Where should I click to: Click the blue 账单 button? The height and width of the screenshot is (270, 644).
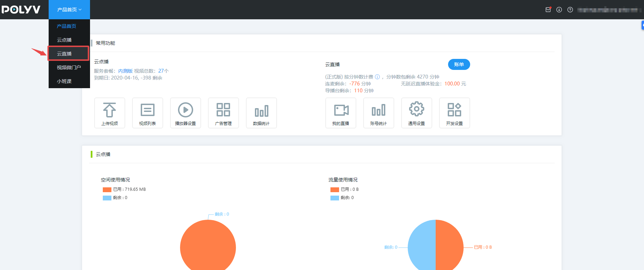pyautogui.click(x=459, y=64)
